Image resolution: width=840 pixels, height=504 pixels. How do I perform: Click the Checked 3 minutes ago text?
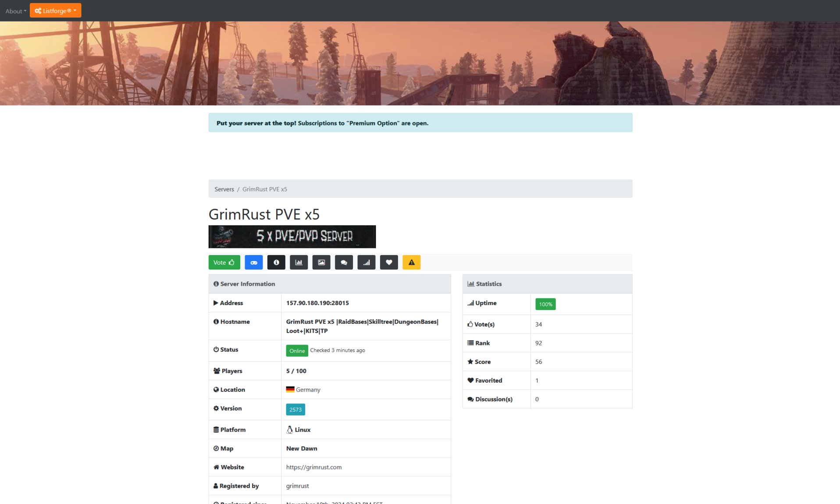tap(338, 350)
